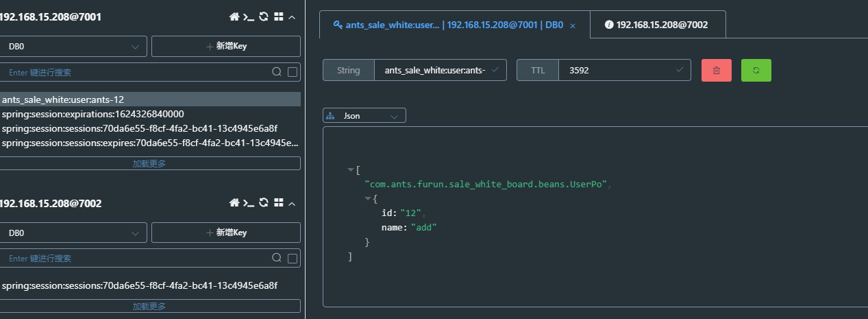This screenshot has height=319, width=868.
Task: Toggle exact-match checkbox in 7001 search box
Action: (293, 72)
